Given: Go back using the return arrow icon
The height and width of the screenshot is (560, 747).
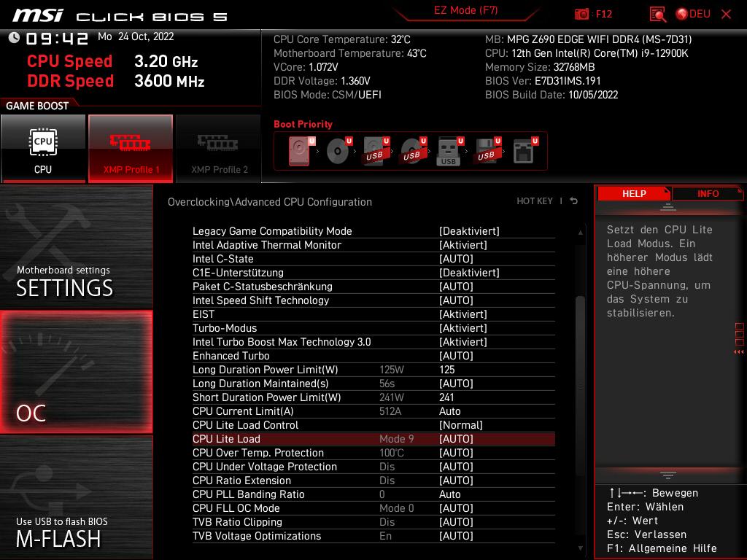Looking at the screenshot, I should point(573,201).
